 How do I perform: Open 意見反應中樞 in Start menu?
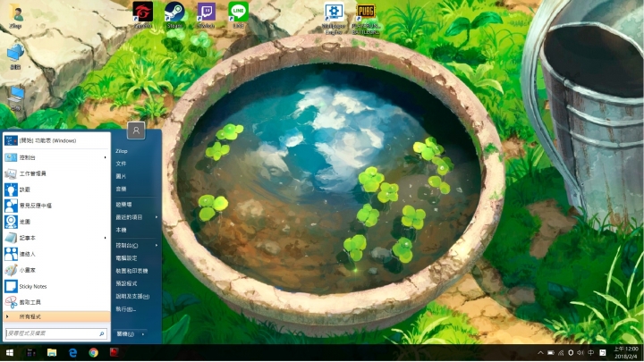point(56,206)
